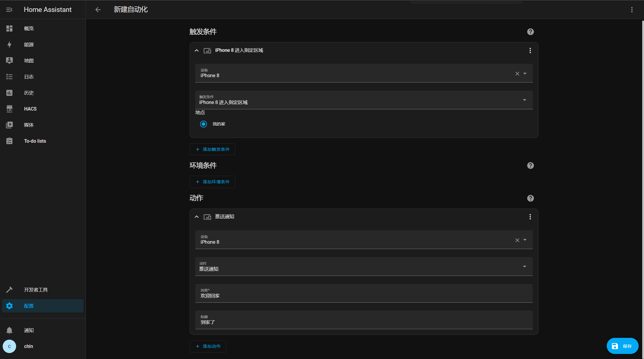Select 日志 in the sidebar
Viewport: 644px width, 359px height.
click(43, 77)
